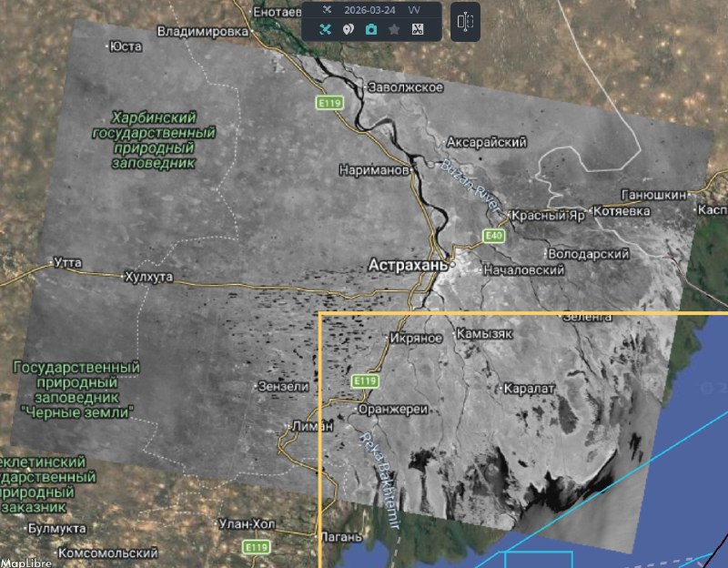Select the scissors clip tool

(418, 29)
